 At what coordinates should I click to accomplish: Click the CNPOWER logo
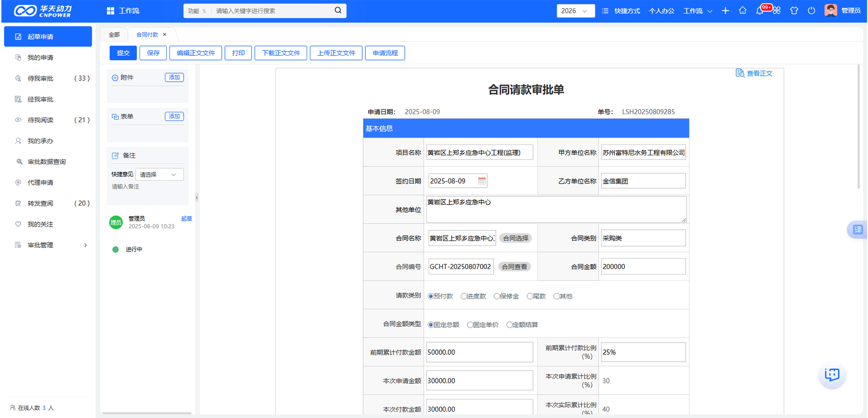pos(43,11)
